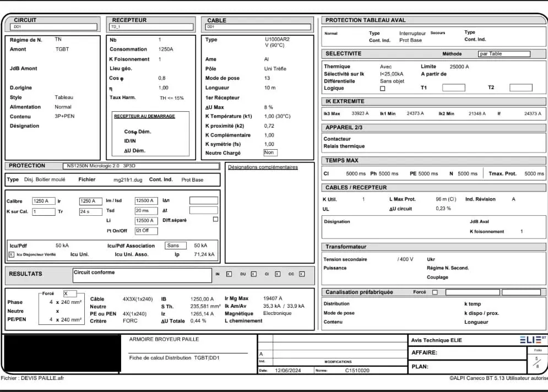
Task: Click the ALPI Caneco BT 5.13 footer text
Action: coord(498,378)
